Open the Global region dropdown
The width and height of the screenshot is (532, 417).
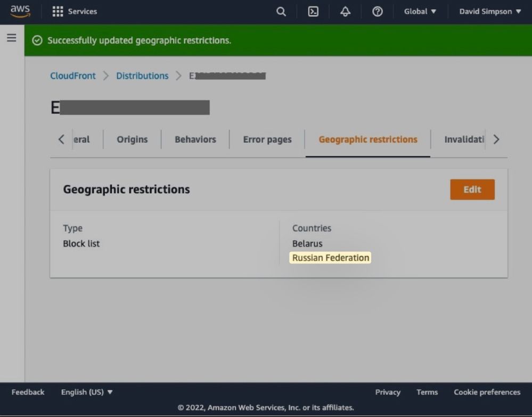pos(420,12)
